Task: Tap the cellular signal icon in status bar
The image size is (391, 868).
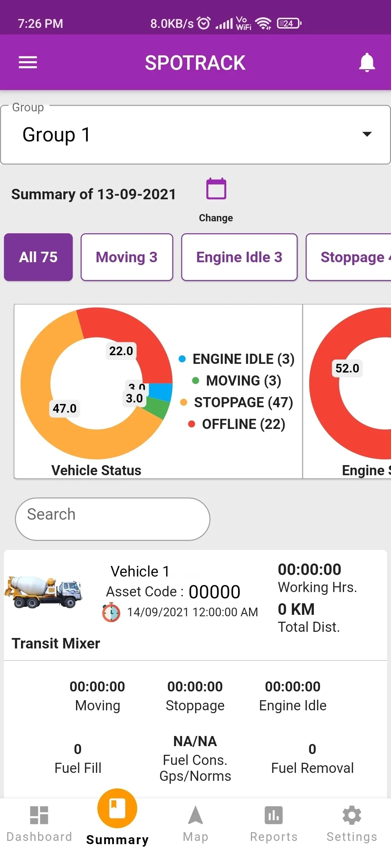Action: coord(224,24)
